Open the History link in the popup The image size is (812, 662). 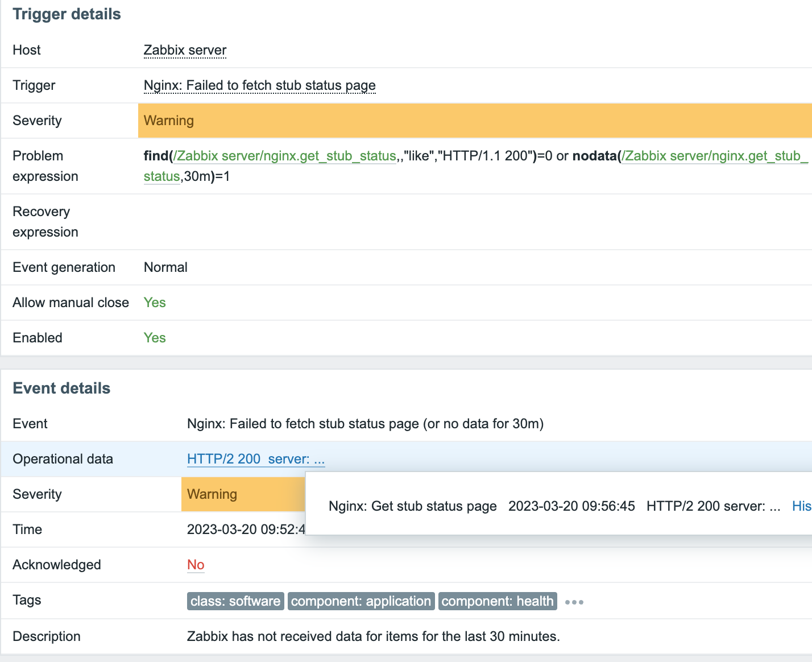802,506
